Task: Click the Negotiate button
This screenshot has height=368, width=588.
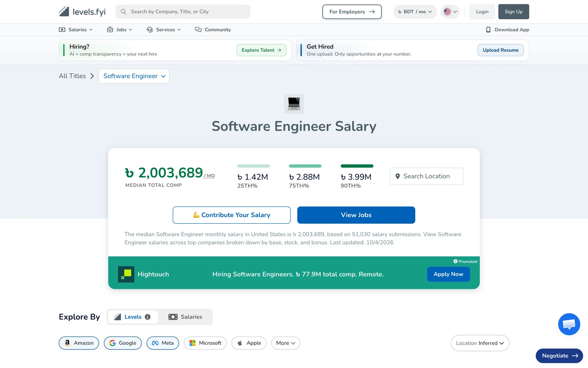Action: [x=559, y=356]
